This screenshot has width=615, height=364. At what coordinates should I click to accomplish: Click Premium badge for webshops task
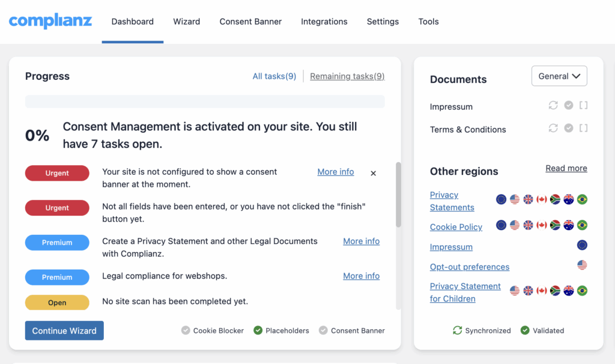click(x=57, y=278)
